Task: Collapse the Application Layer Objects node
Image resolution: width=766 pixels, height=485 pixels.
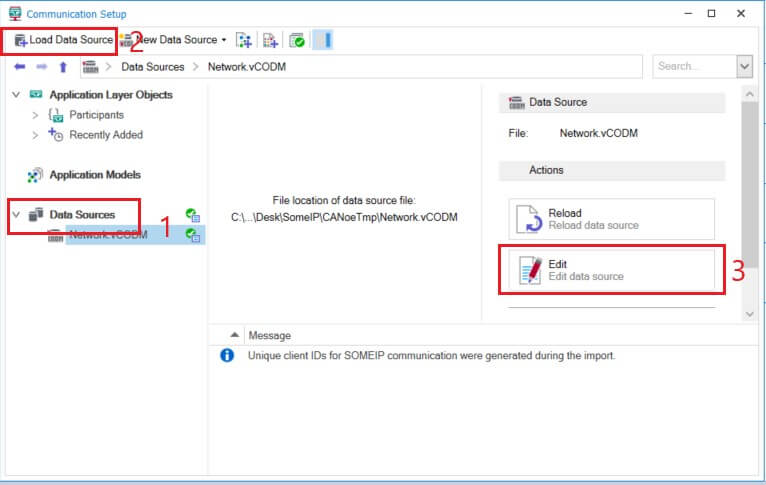Action: (16, 95)
